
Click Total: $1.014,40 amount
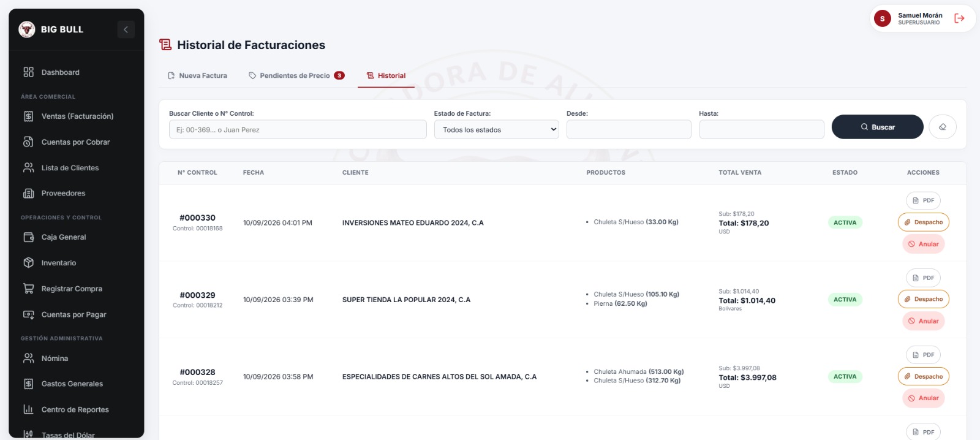[x=747, y=301]
